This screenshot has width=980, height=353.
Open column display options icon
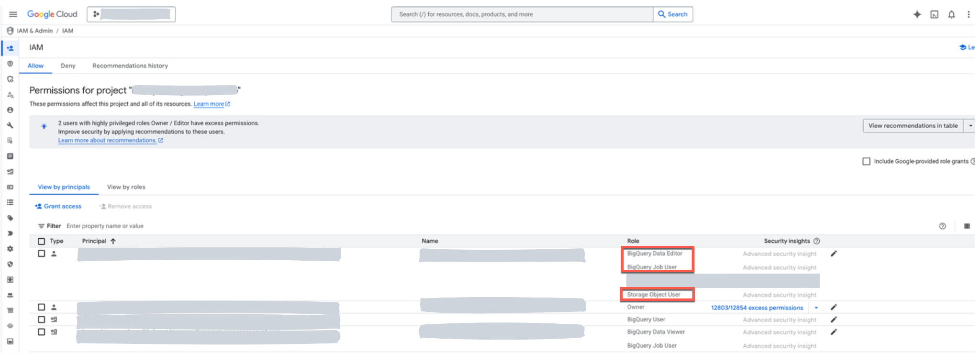click(967, 226)
